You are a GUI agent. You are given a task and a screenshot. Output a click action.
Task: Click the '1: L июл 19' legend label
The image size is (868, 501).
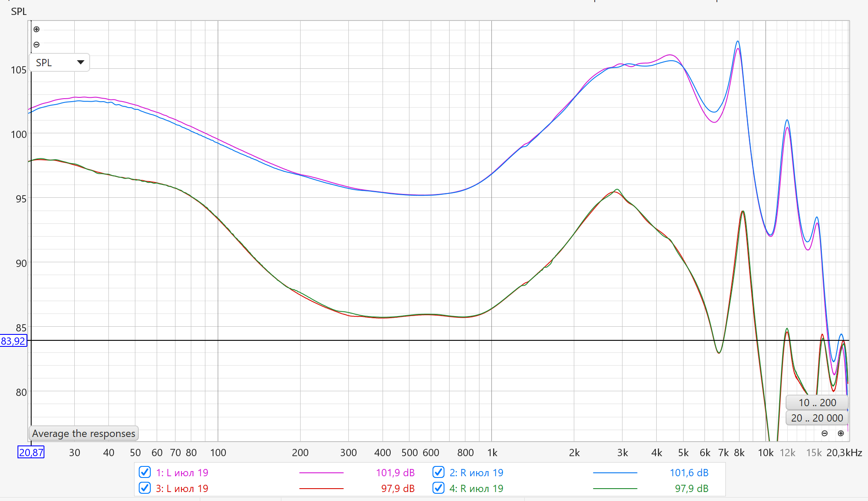point(182,473)
